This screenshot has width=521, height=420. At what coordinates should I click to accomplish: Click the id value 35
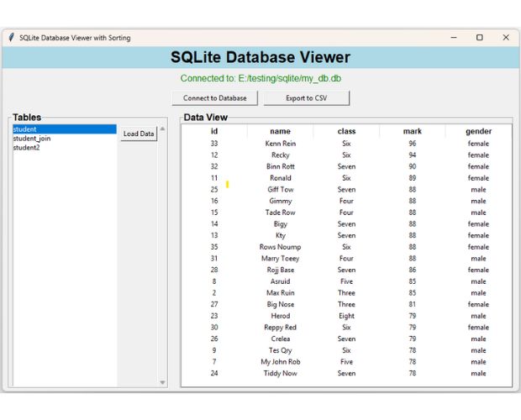click(214, 247)
